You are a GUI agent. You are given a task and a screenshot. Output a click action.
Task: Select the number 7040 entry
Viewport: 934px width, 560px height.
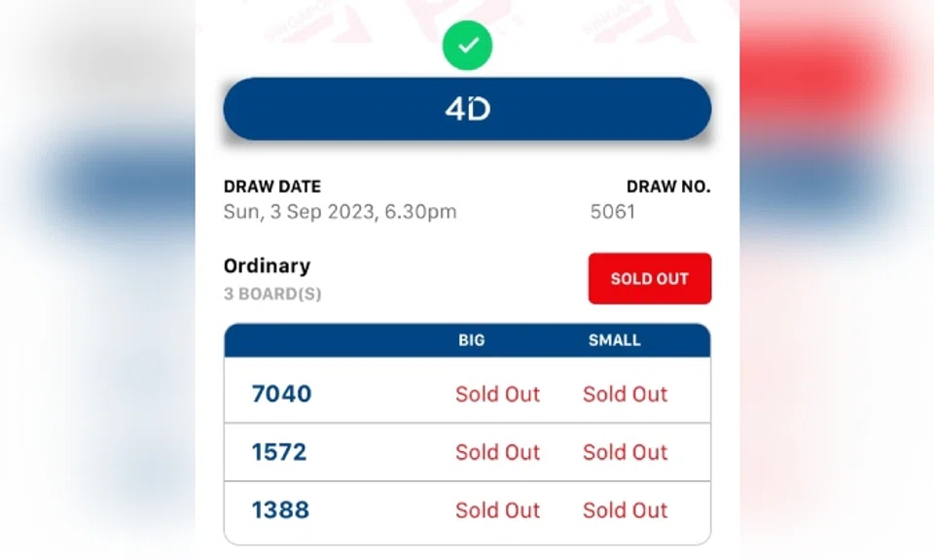coord(280,394)
